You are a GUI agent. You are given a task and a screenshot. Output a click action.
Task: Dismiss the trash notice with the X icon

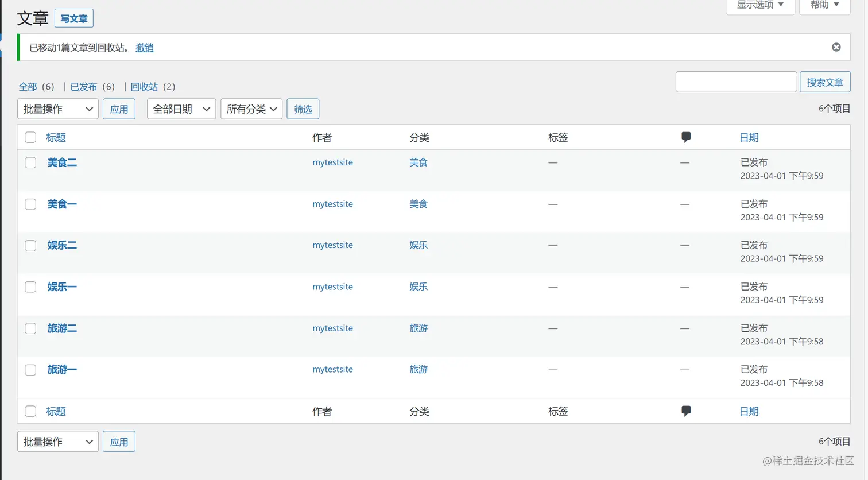pyautogui.click(x=836, y=47)
